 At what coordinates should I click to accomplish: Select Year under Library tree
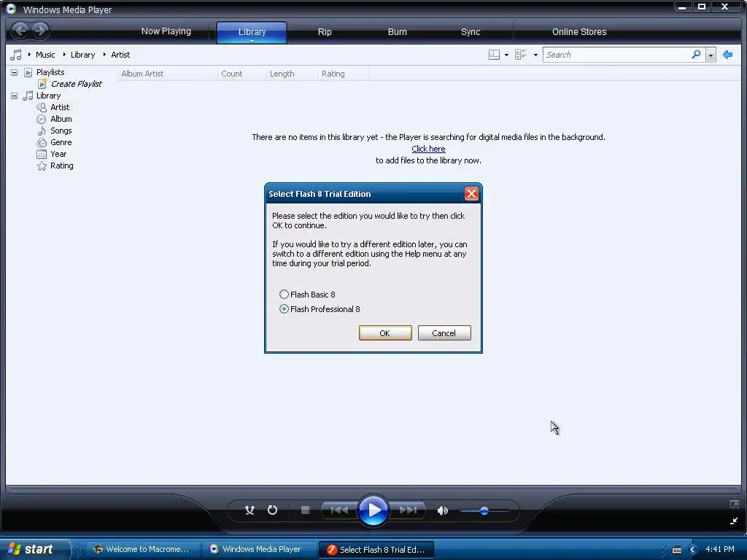[58, 155]
